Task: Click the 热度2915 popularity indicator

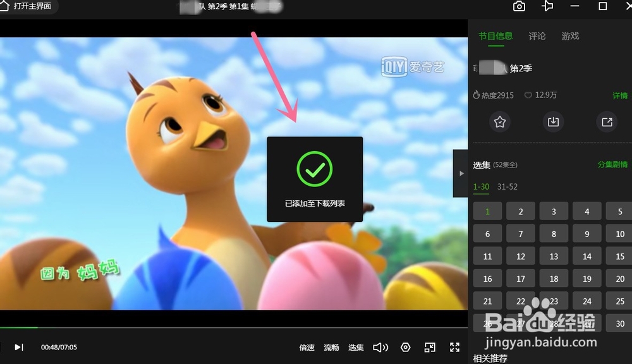Action: point(494,95)
